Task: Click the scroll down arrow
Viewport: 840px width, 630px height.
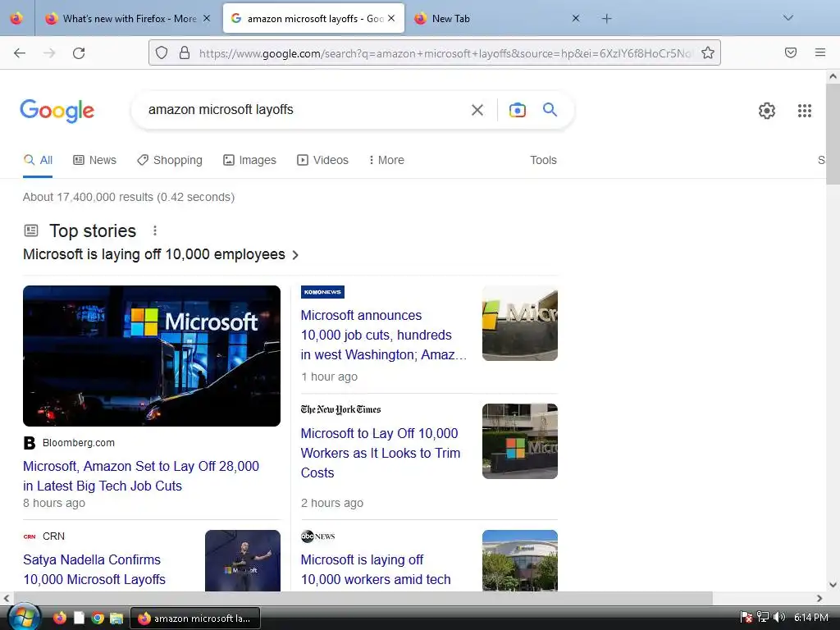Action: 833,585
